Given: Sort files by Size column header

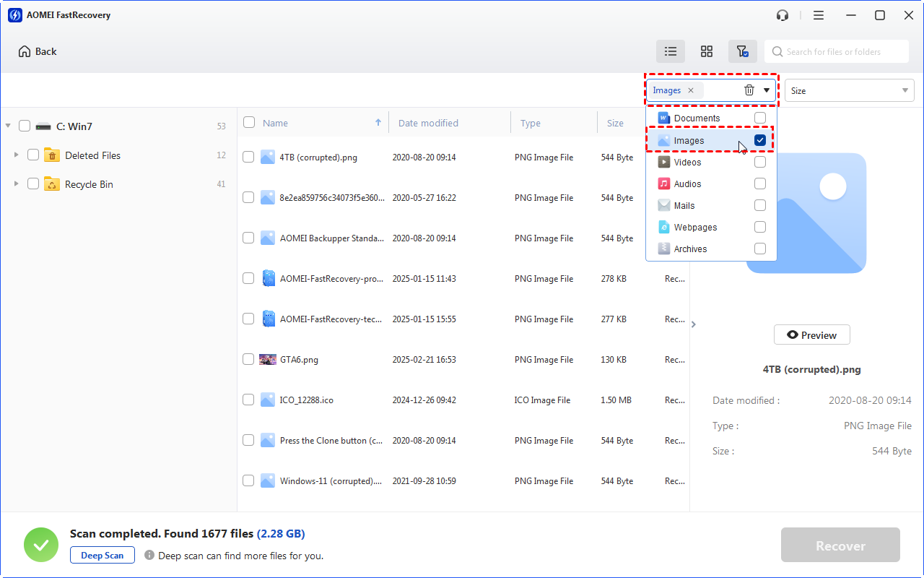Looking at the screenshot, I should 615,123.
